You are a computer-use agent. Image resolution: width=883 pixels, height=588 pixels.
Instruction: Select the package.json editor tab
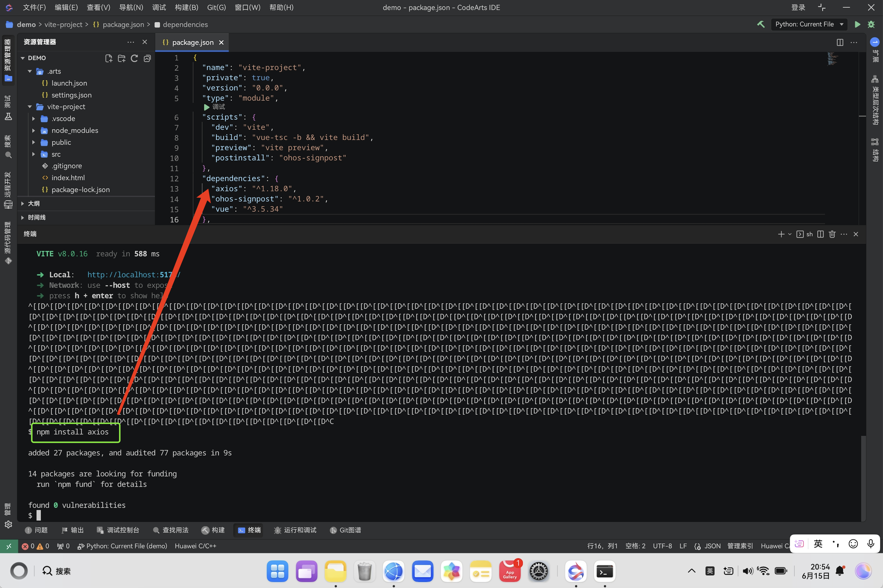(x=192, y=42)
